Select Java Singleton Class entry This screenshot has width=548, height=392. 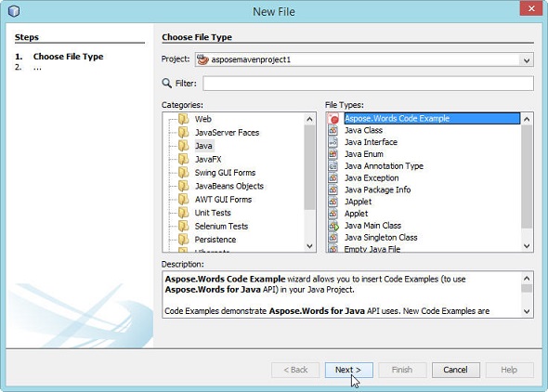(381, 238)
